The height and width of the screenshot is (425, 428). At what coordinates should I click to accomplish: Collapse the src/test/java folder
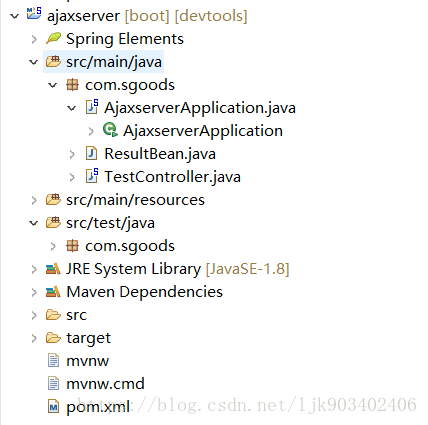34,223
